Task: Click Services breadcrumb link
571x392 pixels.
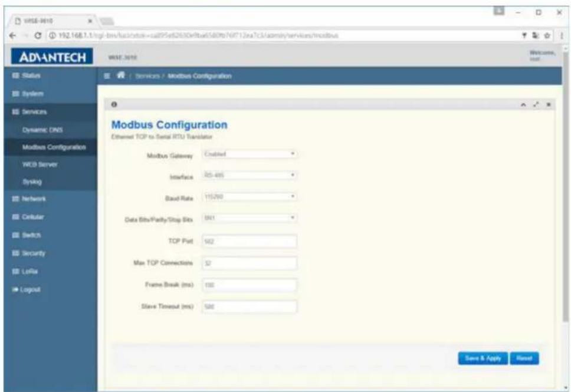Action: (147, 76)
